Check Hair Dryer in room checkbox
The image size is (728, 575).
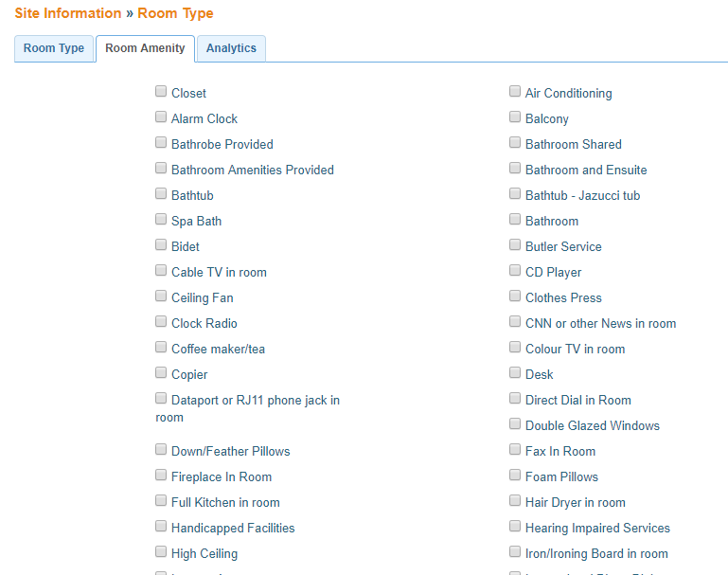pyautogui.click(x=515, y=501)
